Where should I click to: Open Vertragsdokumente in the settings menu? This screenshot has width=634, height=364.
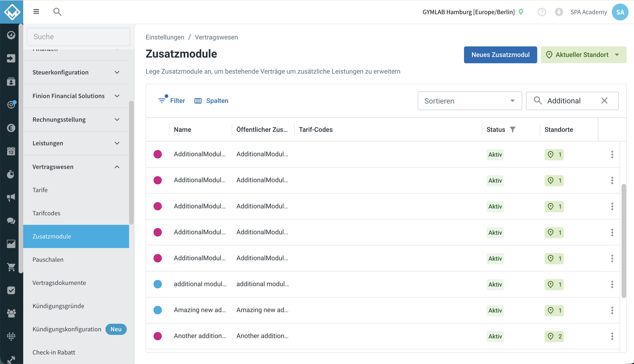76,283
